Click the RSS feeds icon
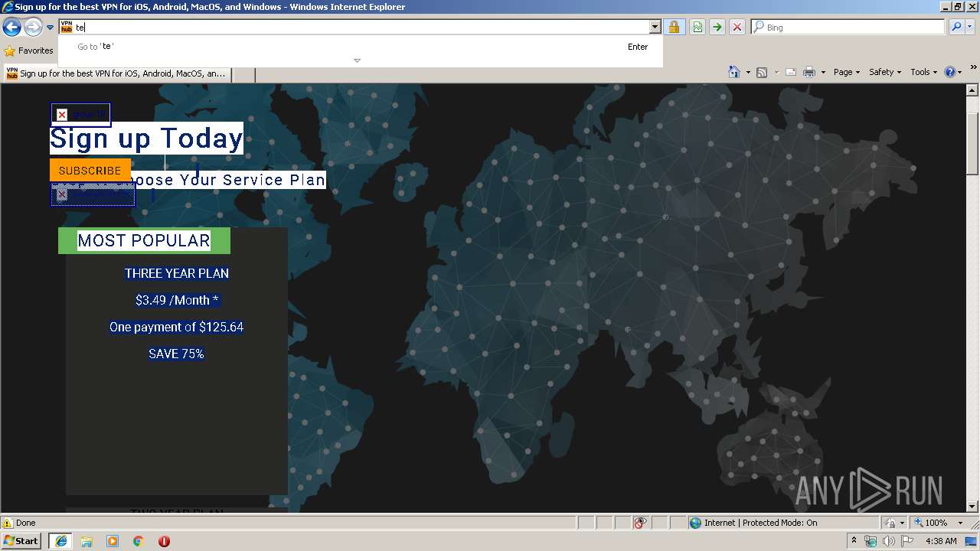Viewport: 980px width, 551px height. (762, 72)
